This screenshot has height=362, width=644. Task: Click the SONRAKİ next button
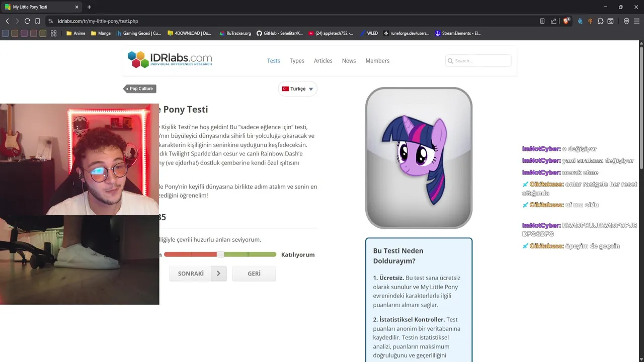[198, 274]
